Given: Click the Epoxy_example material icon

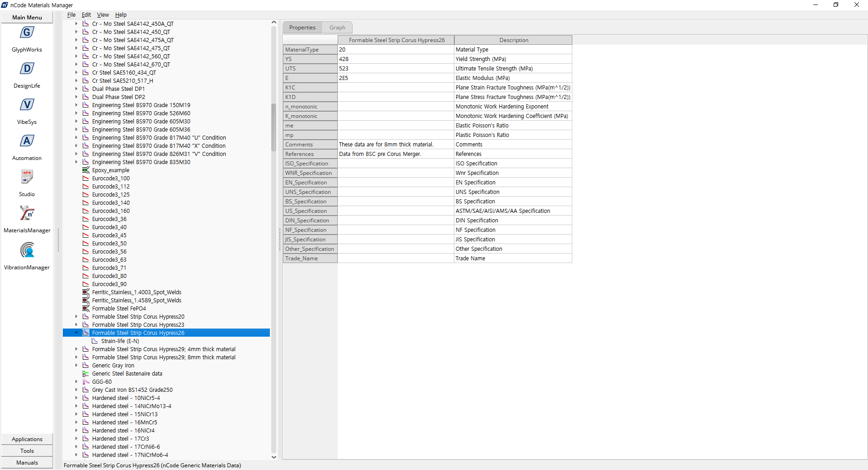Looking at the screenshot, I should [86, 170].
